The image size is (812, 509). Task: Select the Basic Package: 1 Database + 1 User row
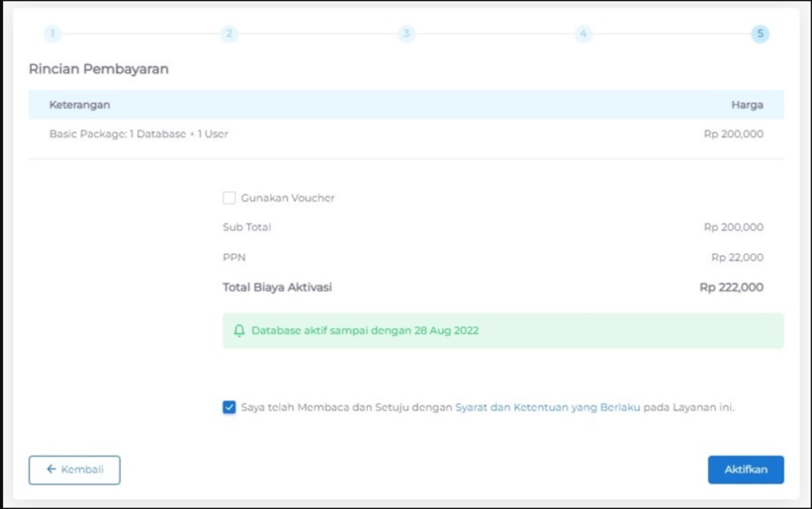tap(406, 134)
